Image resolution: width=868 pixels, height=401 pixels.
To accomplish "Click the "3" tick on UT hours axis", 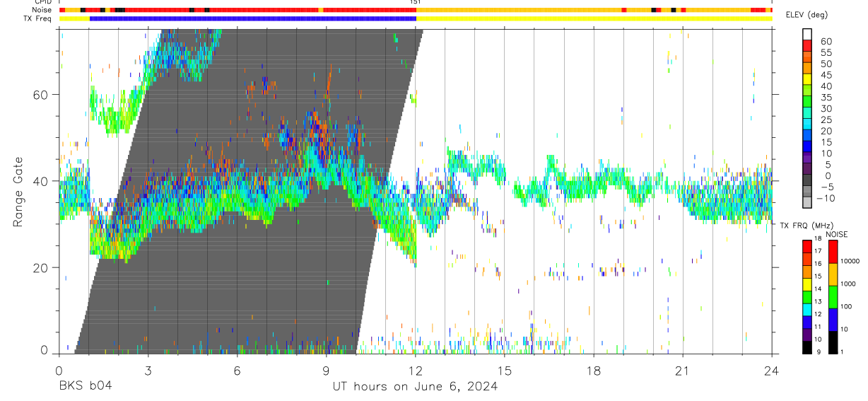I will click(148, 371).
